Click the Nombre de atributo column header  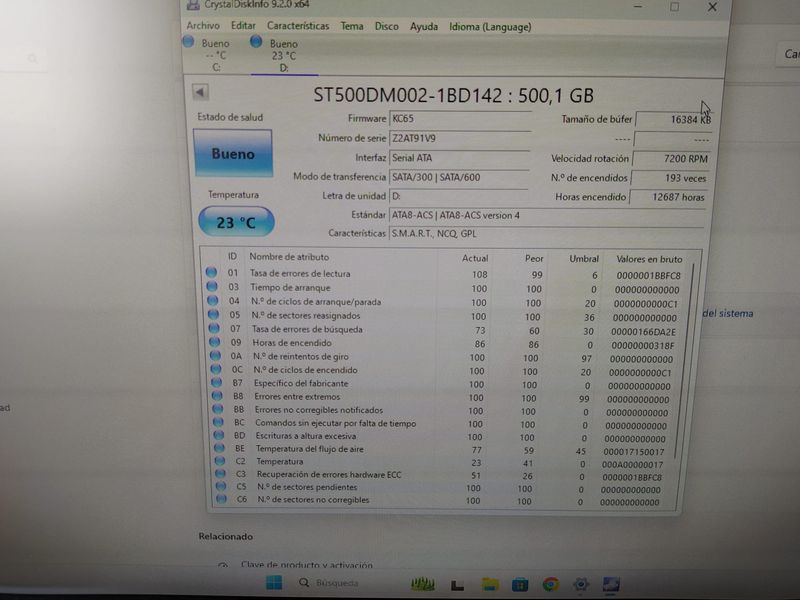pos(289,257)
